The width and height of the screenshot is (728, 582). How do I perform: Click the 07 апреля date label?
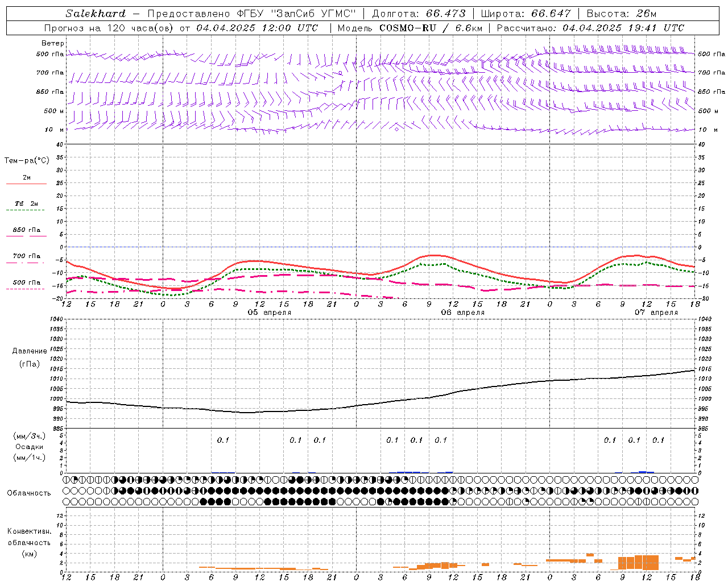[x=656, y=313]
